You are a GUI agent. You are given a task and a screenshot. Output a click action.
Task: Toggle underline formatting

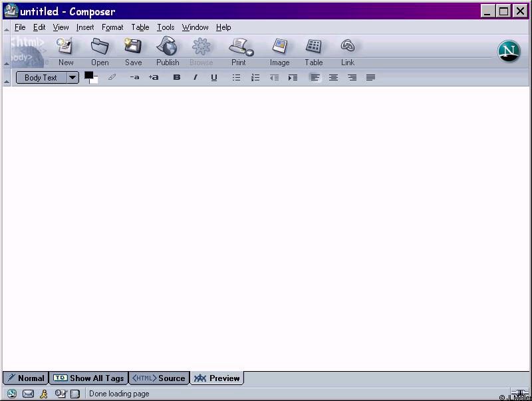[x=213, y=78]
